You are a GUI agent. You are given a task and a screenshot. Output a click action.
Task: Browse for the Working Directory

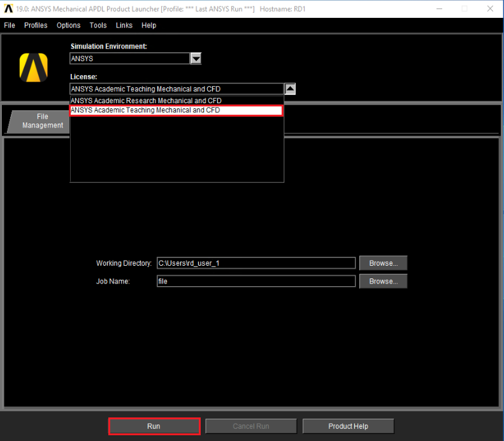point(383,263)
